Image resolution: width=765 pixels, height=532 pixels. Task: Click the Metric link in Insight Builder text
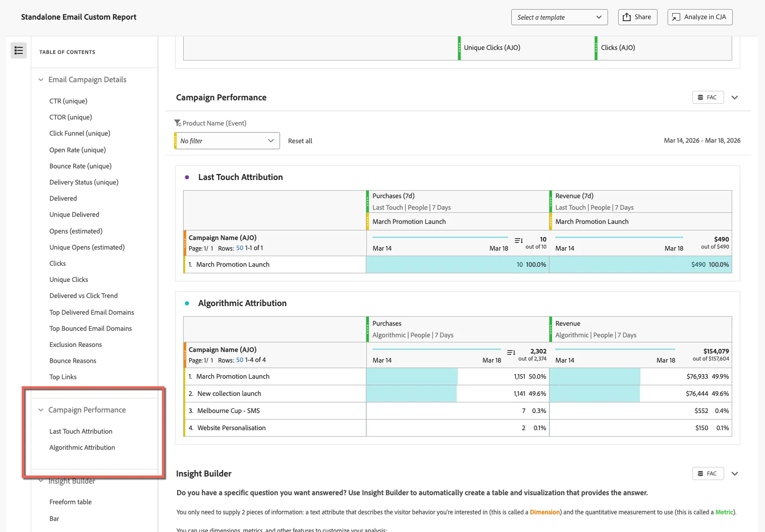pos(724,512)
